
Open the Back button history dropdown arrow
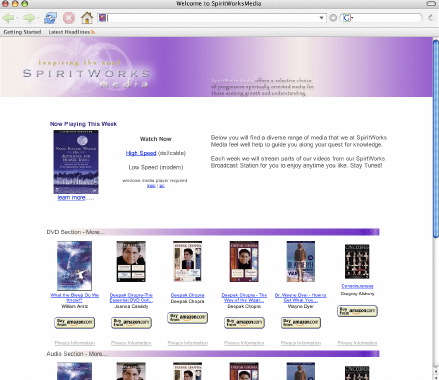pyautogui.click(x=17, y=18)
